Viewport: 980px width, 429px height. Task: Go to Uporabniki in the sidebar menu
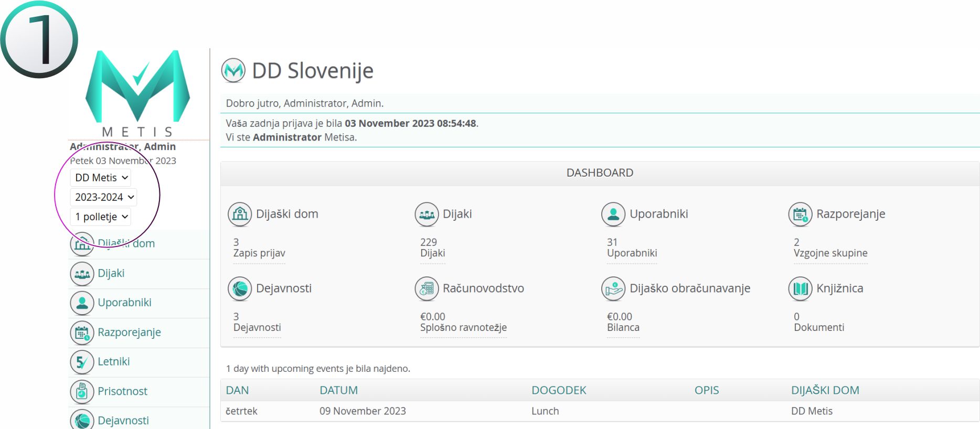(x=124, y=303)
